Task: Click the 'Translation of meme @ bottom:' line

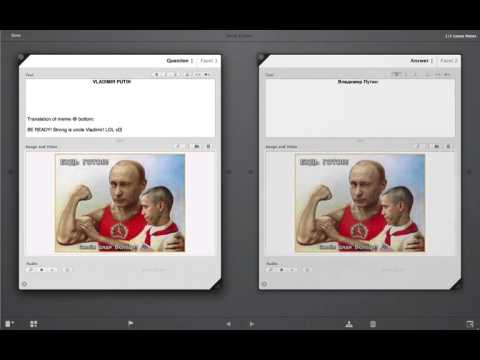Action: point(61,119)
